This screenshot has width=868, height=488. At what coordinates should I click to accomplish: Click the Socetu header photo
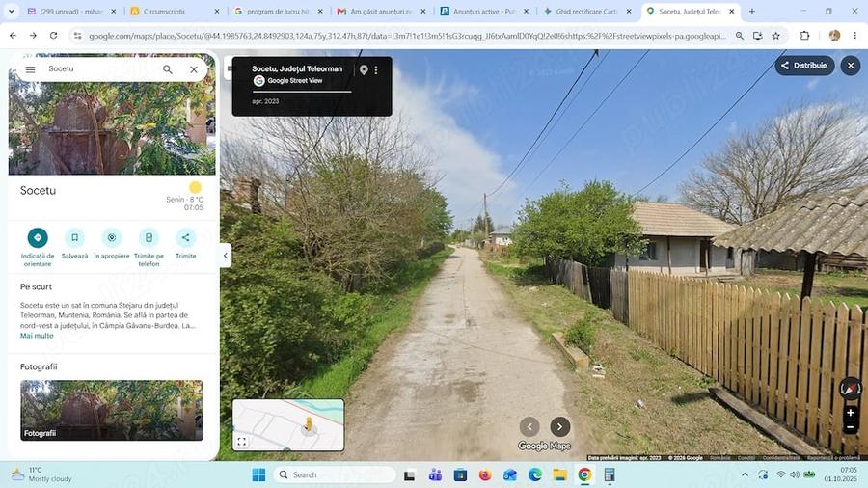(112, 128)
